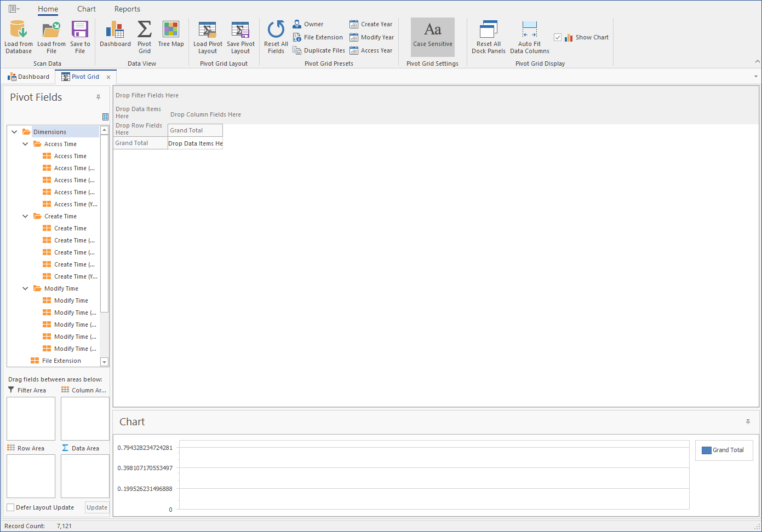
Task: Apply the Access Year preset
Action: click(x=371, y=50)
